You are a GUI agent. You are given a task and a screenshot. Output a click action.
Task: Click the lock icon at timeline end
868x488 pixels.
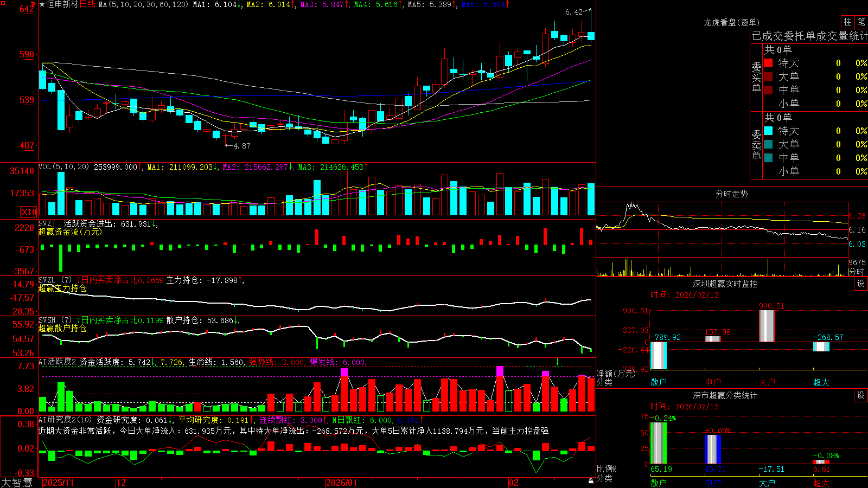591,481
